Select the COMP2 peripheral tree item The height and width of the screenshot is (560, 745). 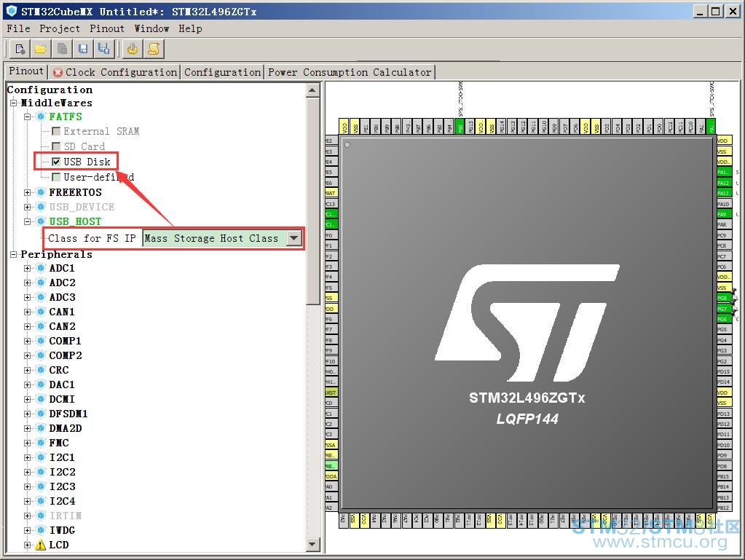pos(66,355)
